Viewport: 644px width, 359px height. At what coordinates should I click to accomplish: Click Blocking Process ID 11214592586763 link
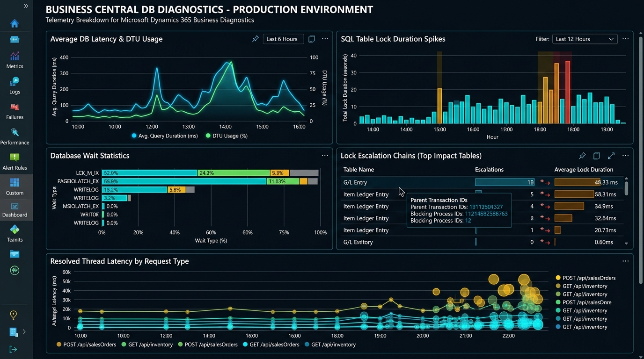pyautogui.click(x=486, y=214)
